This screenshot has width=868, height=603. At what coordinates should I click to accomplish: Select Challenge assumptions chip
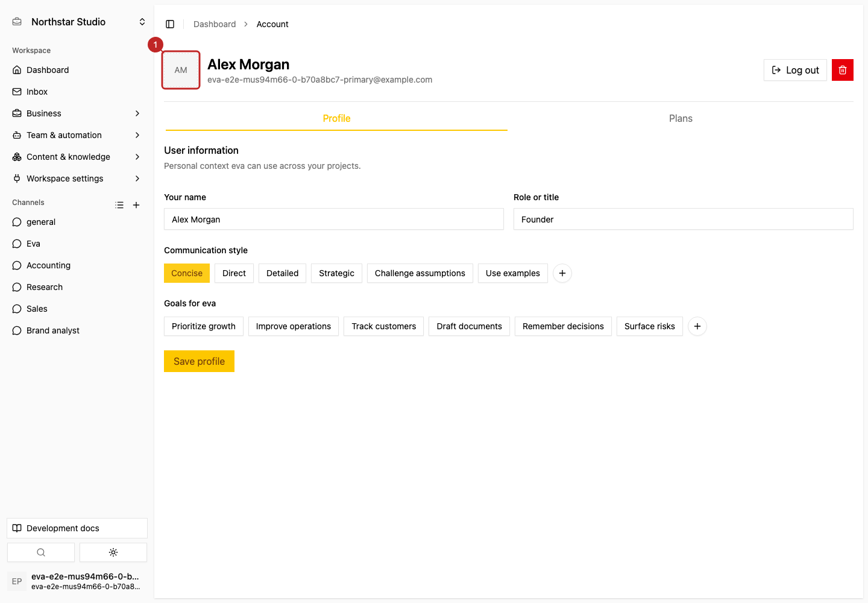(420, 273)
